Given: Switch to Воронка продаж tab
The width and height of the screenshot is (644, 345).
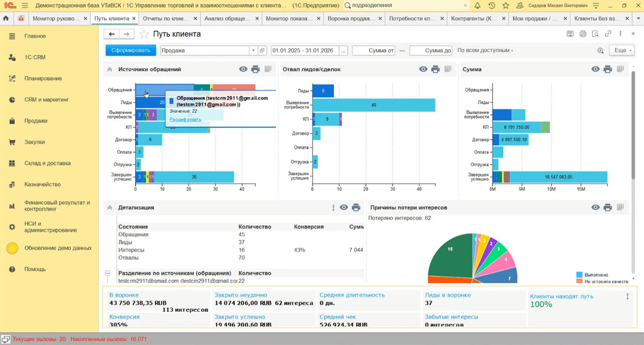Looking at the screenshot, I should pos(350,19).
